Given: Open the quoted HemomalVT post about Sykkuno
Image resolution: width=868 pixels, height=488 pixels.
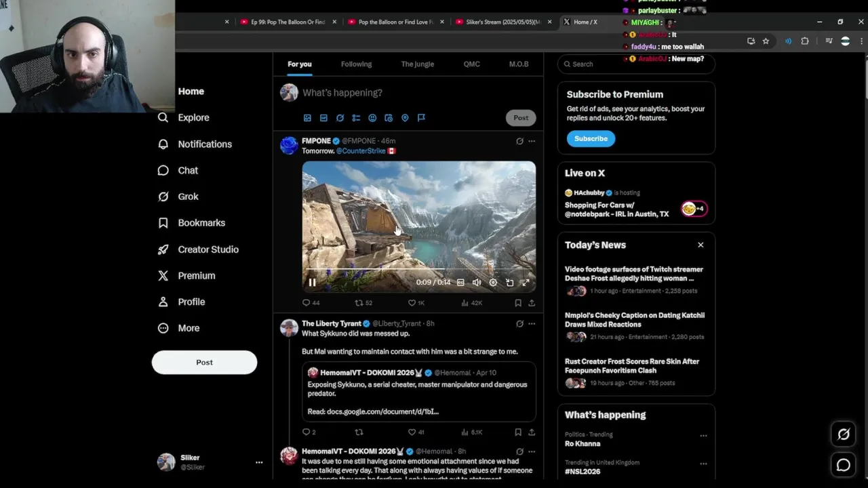Looking at the screenshot, I should click(x=419, y=392).
